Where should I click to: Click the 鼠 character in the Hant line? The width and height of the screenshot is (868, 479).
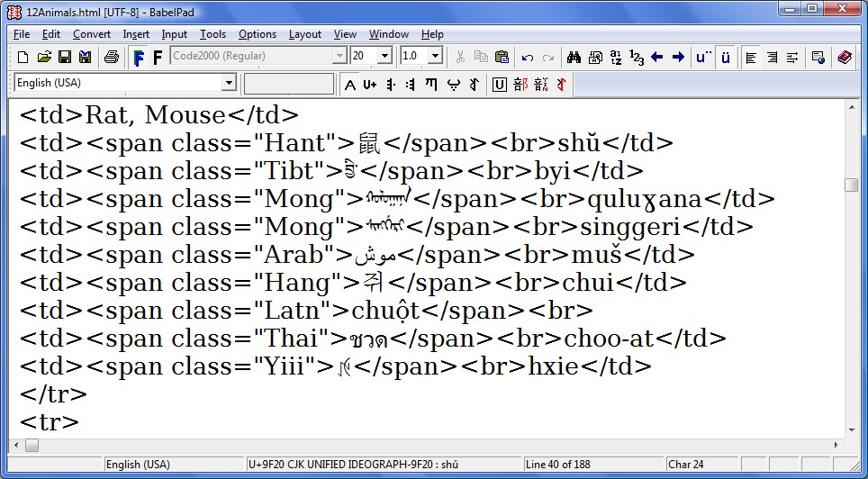click(369, 143)
